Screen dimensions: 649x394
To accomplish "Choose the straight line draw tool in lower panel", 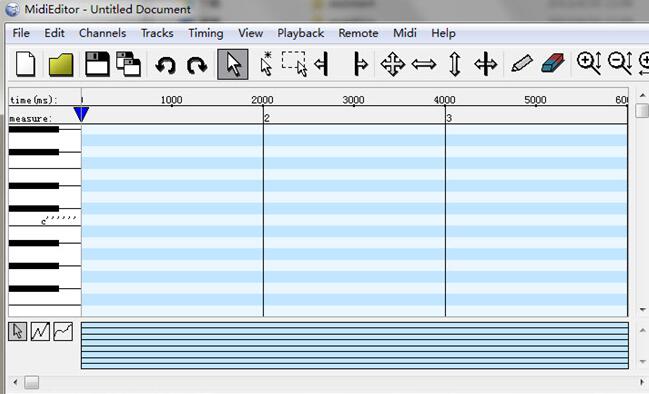I will tap(40, 332).
